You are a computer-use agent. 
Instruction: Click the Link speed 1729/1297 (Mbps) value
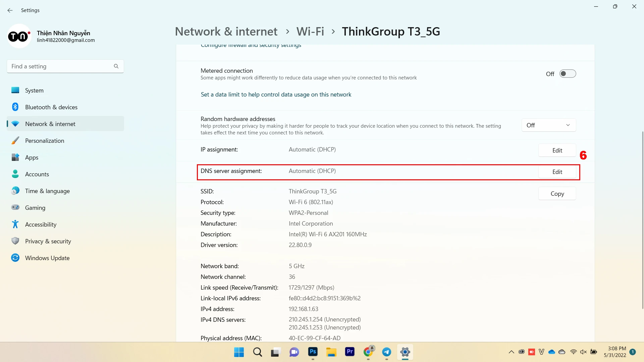(x=311, y=287)
